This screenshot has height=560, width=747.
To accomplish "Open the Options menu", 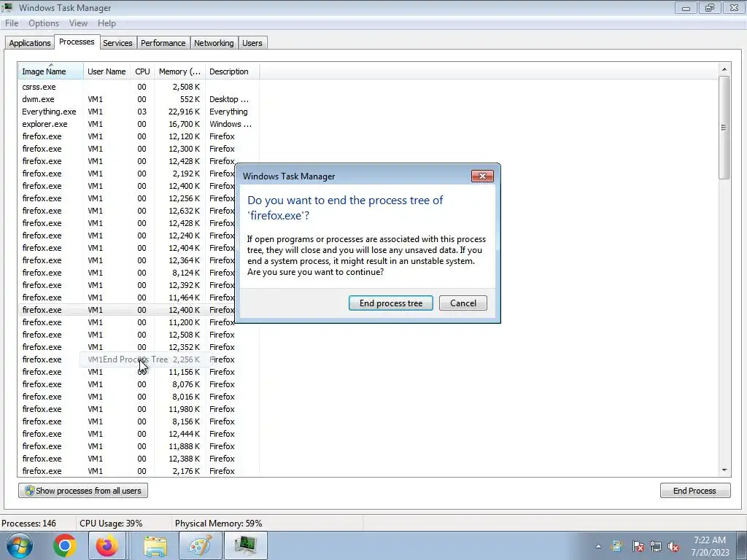I will [44, 23].
